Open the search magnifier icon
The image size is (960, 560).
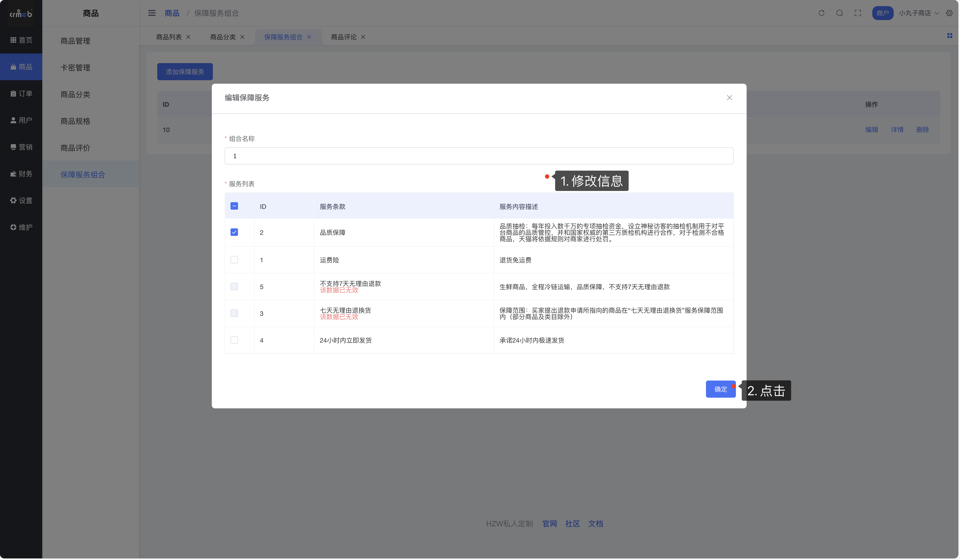pyautogui.click(x=839, y=13)
